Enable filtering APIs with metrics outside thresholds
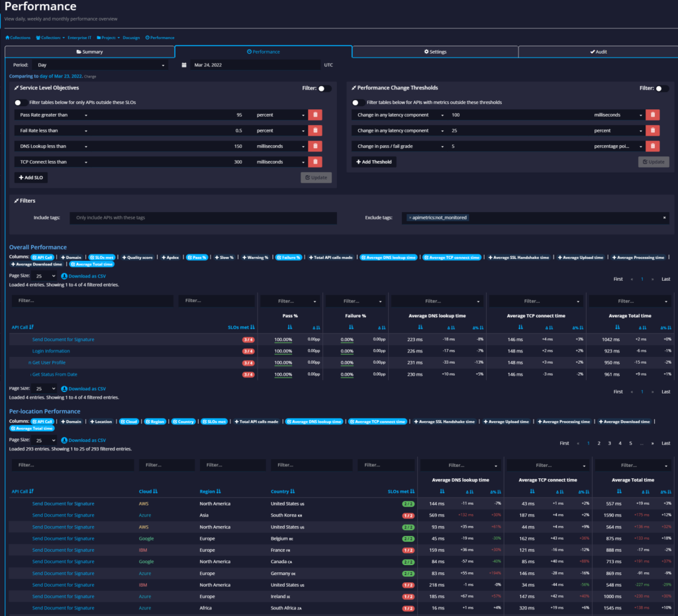Image resolution: width=678 pixels, height=616 pixels. point(358,103)
